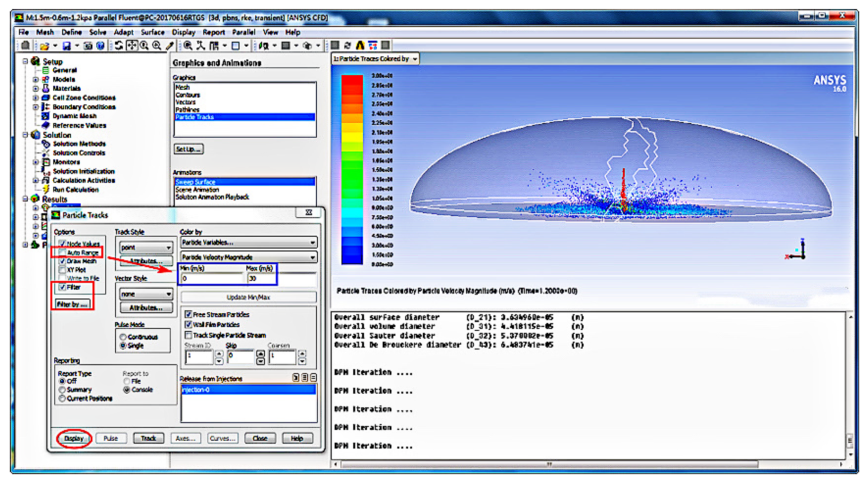Image resolution: width=868 pixels, height=484 pixels.
Task: Click the Update Min/Max button
Action: [x=249, y=297]
